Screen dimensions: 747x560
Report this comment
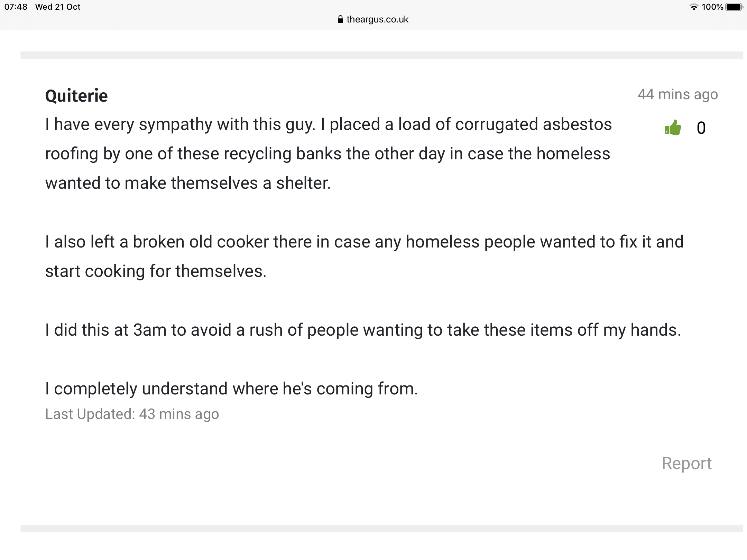coord(686,463)
